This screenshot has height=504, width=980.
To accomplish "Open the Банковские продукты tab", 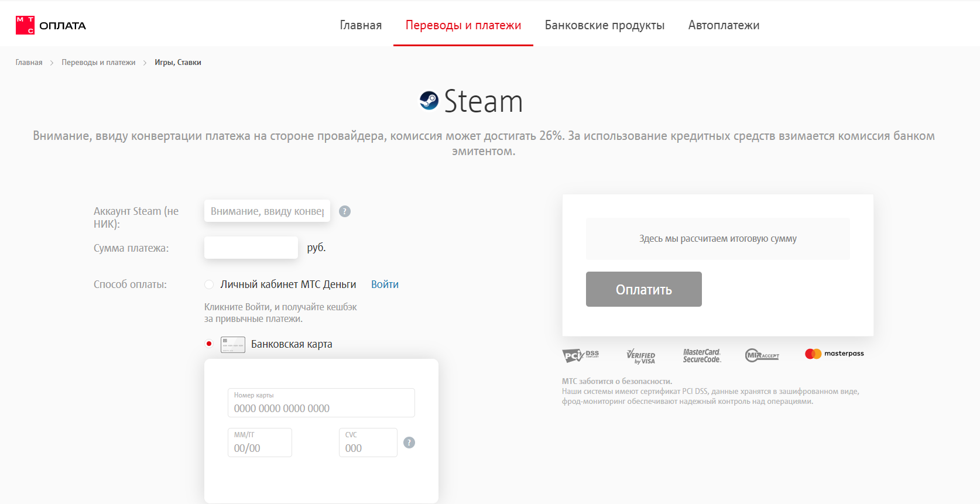I will click(x=605, y=25).
